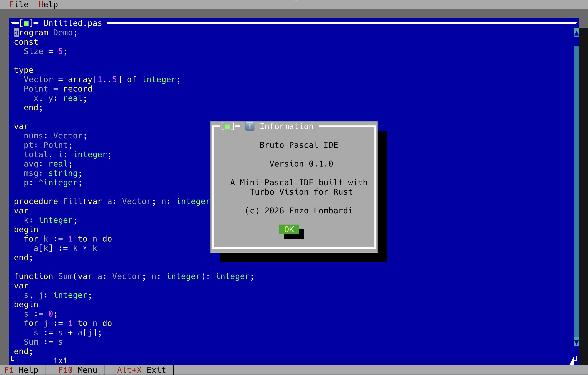Click the 'Size = 5;' constant line
The width and height of the screenshot is (588, 375).
(x=45, y=52)
